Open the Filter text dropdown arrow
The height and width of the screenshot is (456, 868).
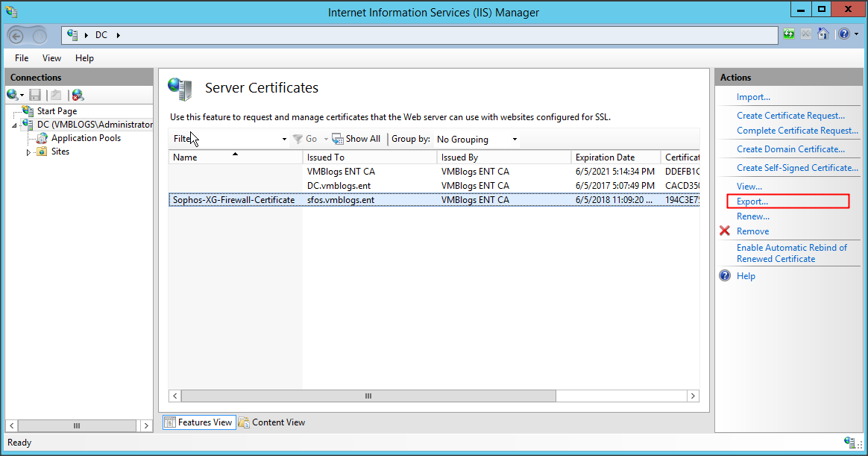(284, 140)
